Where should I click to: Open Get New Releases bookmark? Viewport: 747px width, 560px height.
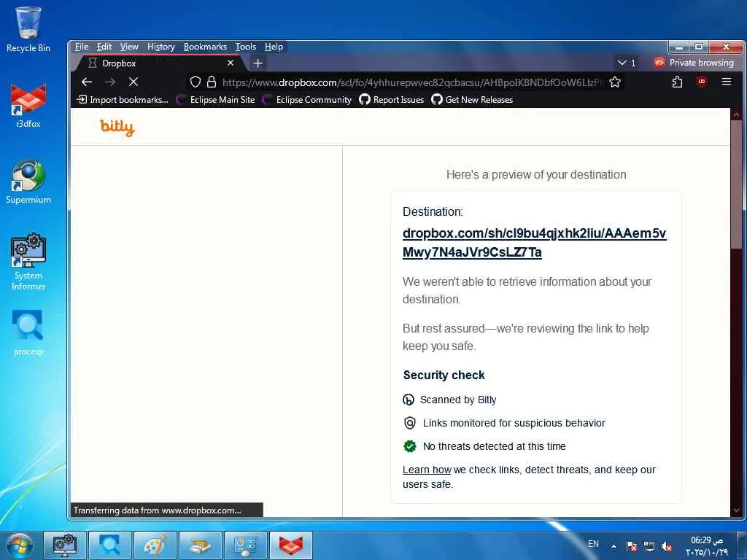pos(472,99)
